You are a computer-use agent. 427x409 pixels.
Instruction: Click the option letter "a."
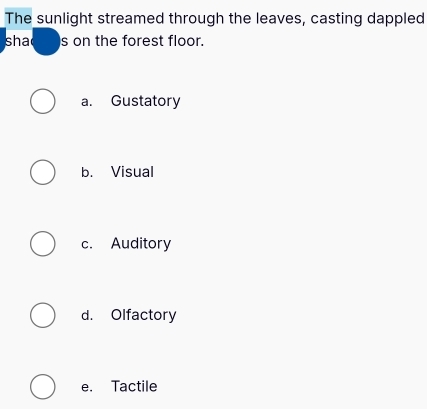click(87, 101)
